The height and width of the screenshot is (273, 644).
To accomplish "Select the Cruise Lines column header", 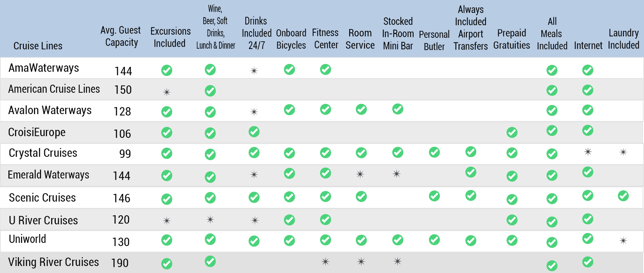I will pos(38,46).
